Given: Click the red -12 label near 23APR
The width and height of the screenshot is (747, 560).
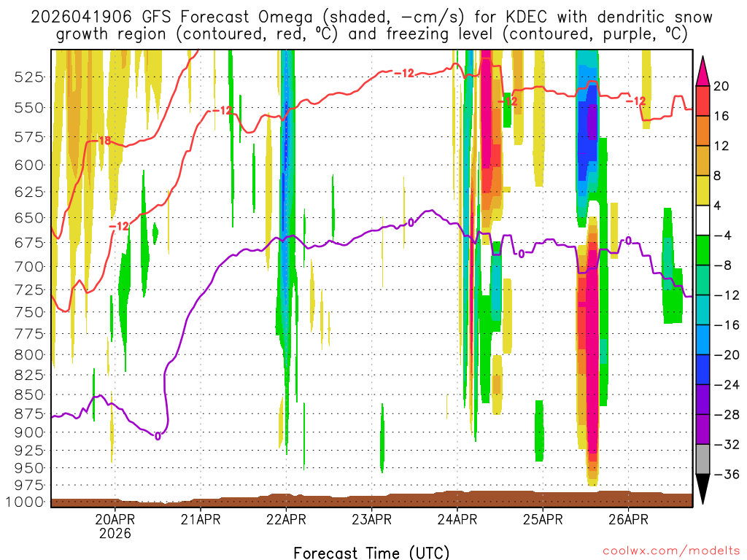Looking at the screenshot, I should click(x=405, y=73).
